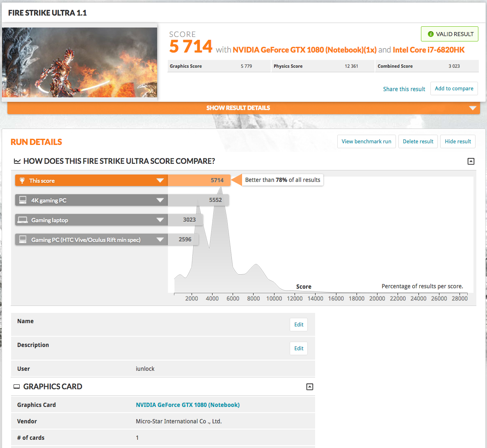Click Add to compare button
The width and height of the screenshot is (487, 448).
pyautogui.click(x=454, y=89)
